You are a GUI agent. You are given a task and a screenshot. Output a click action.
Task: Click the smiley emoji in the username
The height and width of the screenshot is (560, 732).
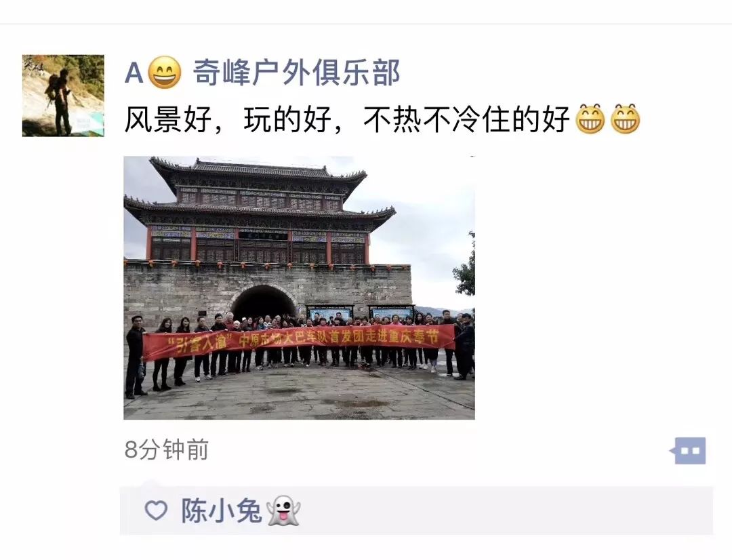coord(164,73)
